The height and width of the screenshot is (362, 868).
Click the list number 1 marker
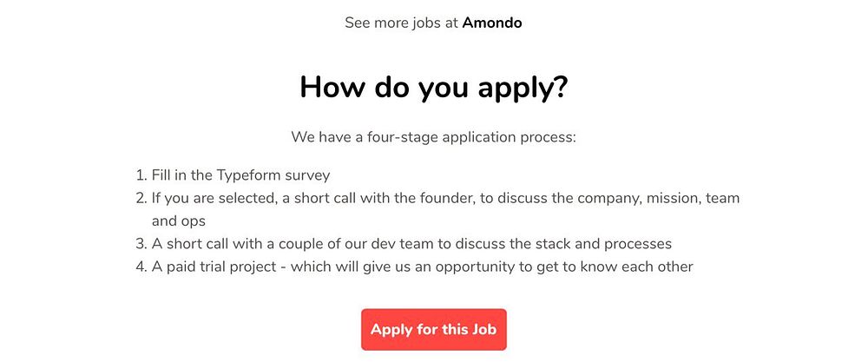point(141,175)
